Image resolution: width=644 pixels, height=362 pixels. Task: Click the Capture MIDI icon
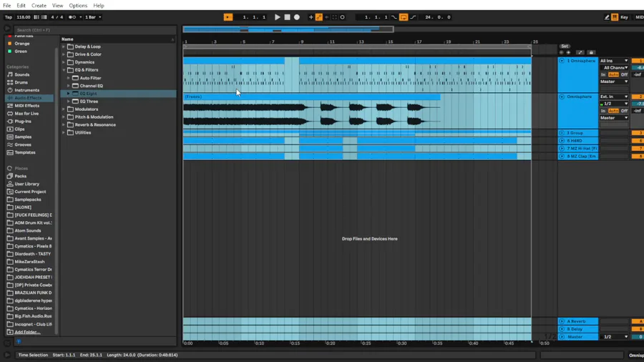click(335, 17)
